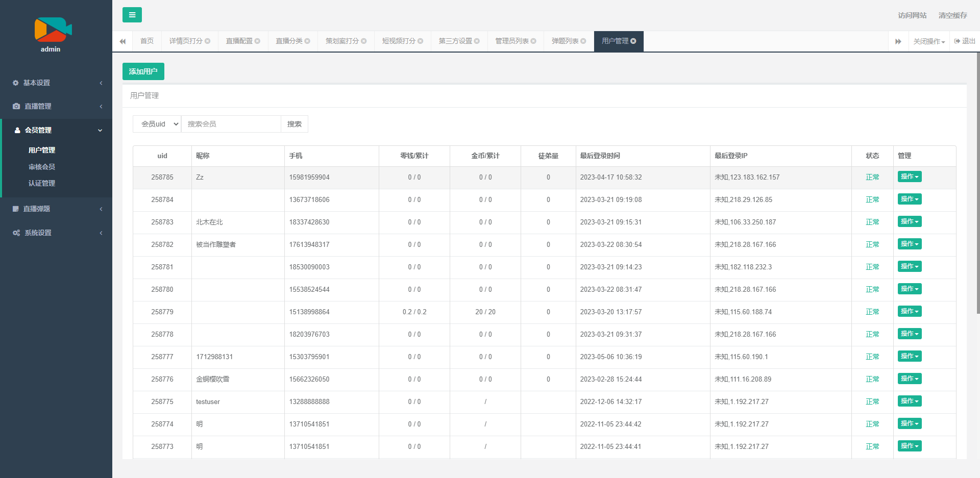Click 正常 status for uid 258785

872,177
